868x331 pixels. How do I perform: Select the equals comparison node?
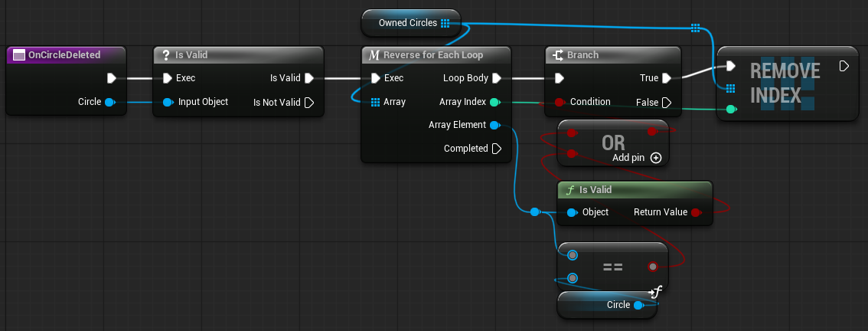pos(612,267)
